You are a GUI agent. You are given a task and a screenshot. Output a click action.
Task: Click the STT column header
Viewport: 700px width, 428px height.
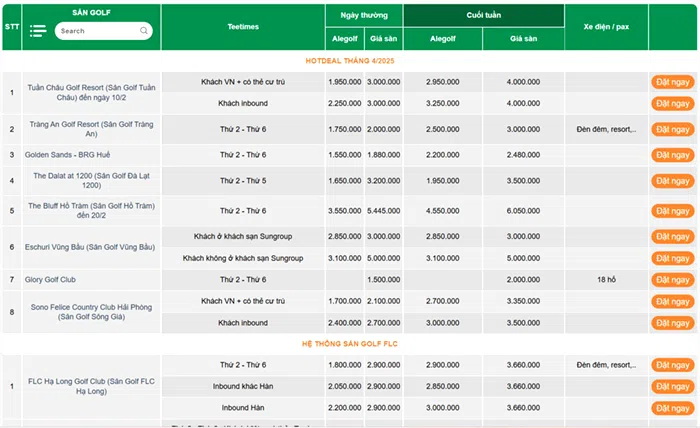pyautogui.click(x=12, y=27)
